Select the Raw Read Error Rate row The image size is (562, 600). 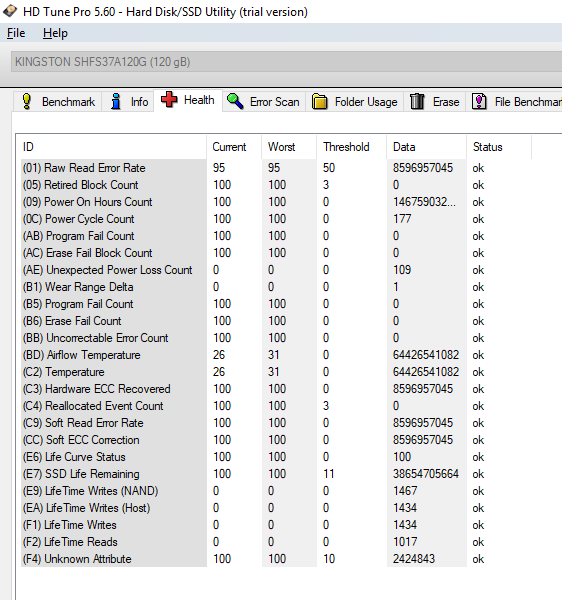point(252,168)
